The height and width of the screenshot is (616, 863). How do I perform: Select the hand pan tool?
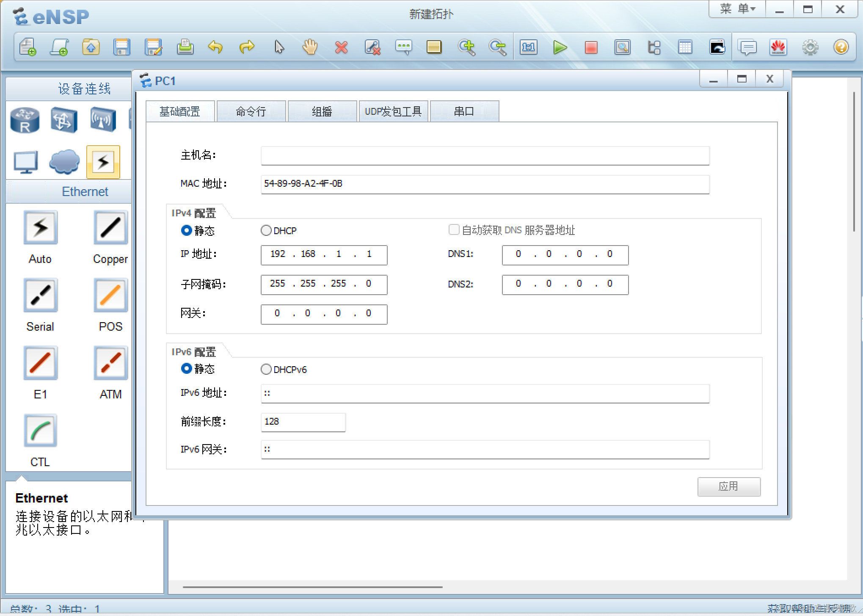pyautogui.click(x=310, y=47)
